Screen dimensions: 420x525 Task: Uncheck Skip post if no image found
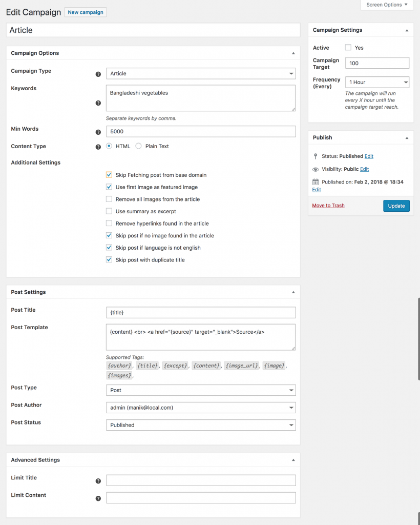coord(109,235)
